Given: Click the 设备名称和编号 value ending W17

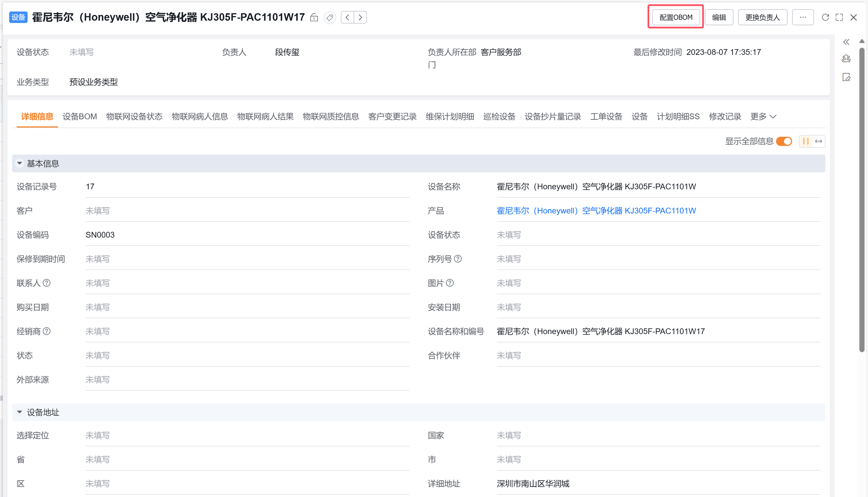Looking at the screenshot, I should click(x=601, y=332).
